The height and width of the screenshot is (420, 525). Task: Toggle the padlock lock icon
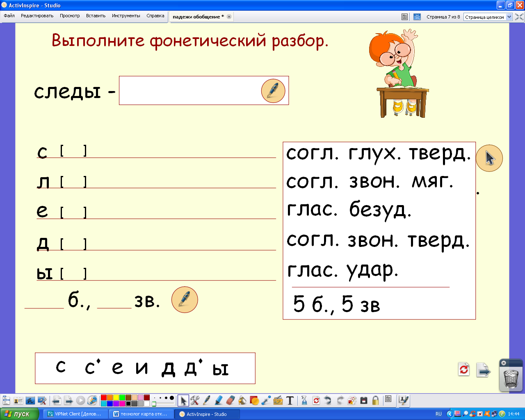point(375,400)
